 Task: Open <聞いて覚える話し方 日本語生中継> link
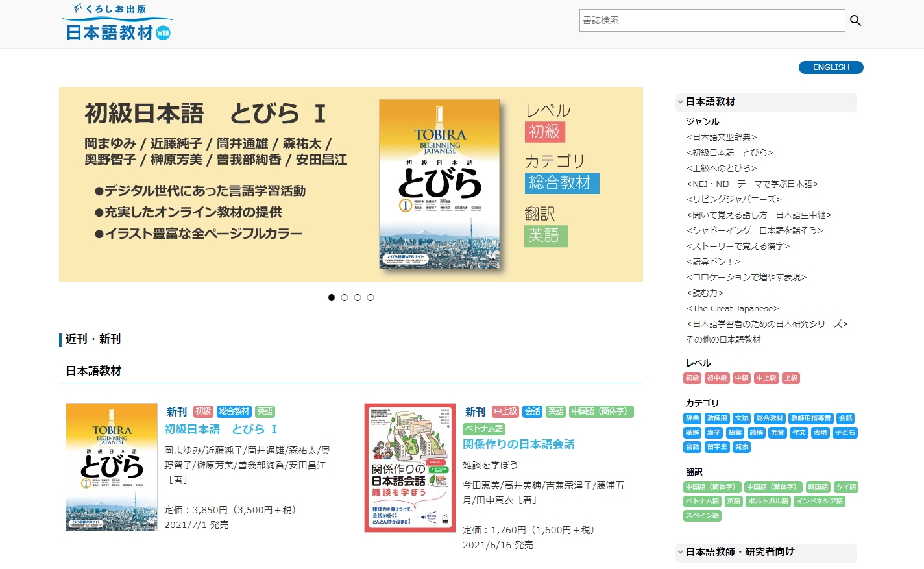click(759, 215)
